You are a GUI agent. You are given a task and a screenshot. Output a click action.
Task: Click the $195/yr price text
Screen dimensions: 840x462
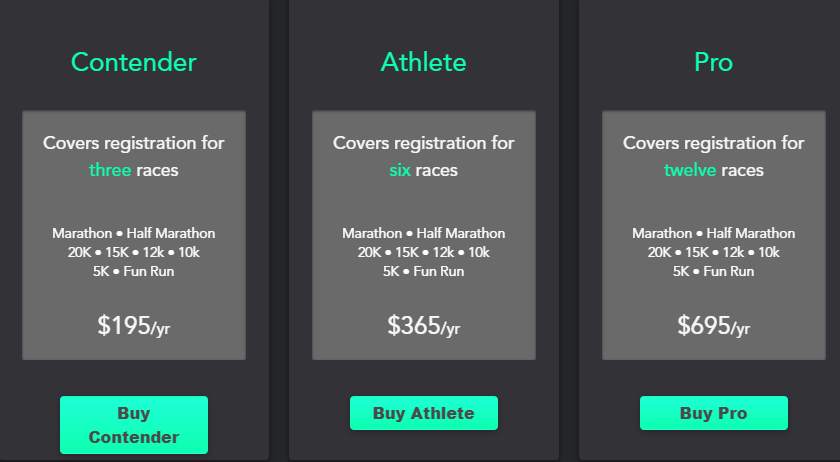pos(134,325)
